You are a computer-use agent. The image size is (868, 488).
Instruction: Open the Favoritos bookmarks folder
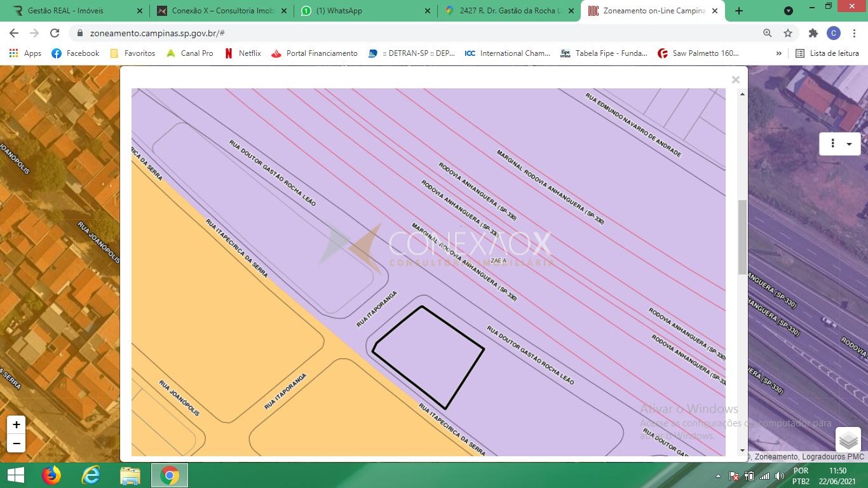[132, 53]
